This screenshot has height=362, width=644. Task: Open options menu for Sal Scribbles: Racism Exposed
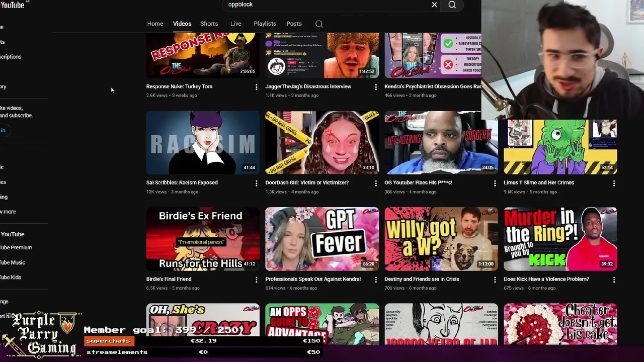(x=256, y=184)
